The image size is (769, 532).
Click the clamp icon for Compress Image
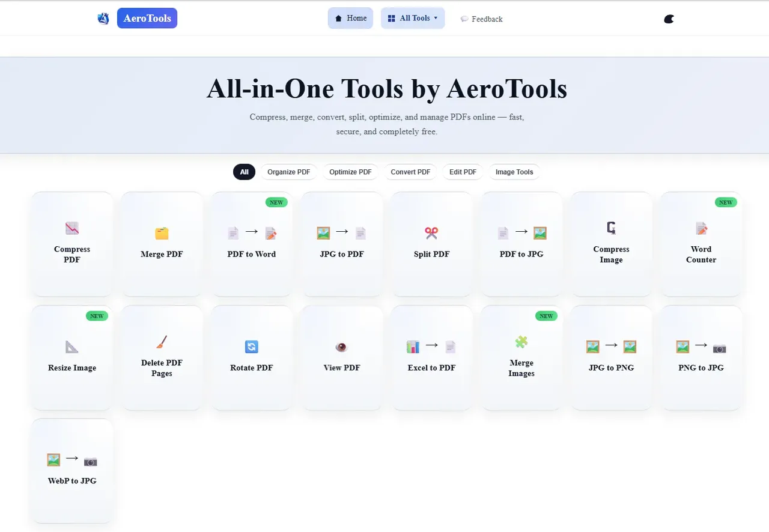[x=612, y=228]
